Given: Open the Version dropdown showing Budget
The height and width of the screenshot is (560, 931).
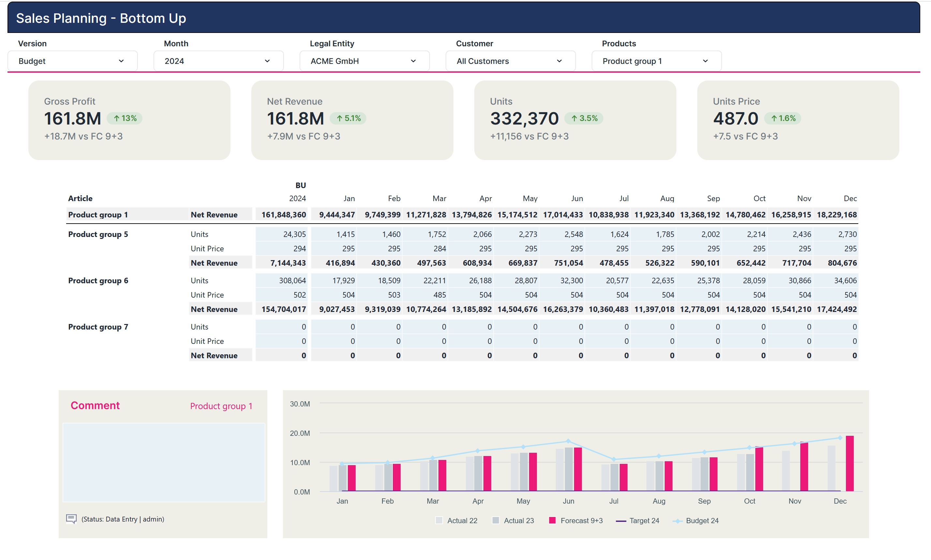Looking at the screenshot, I should pyautogui.click(x=72, y=61).
